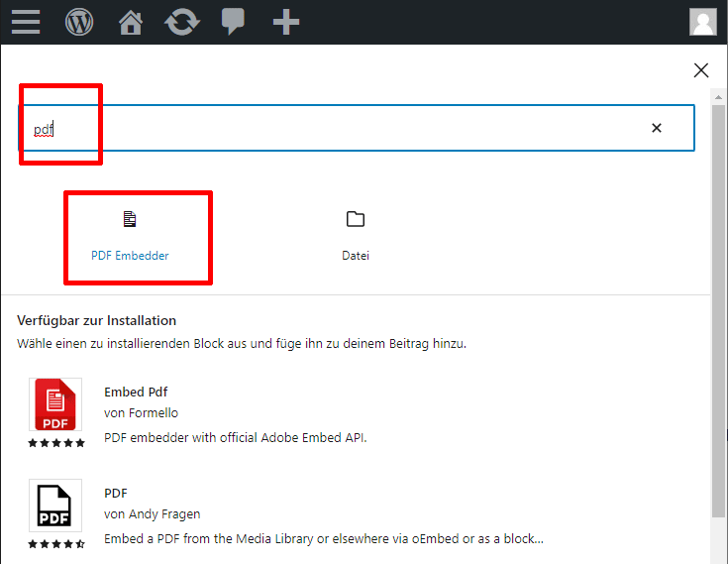
Task: Close the block inserter panel
Action: (701, 70)
